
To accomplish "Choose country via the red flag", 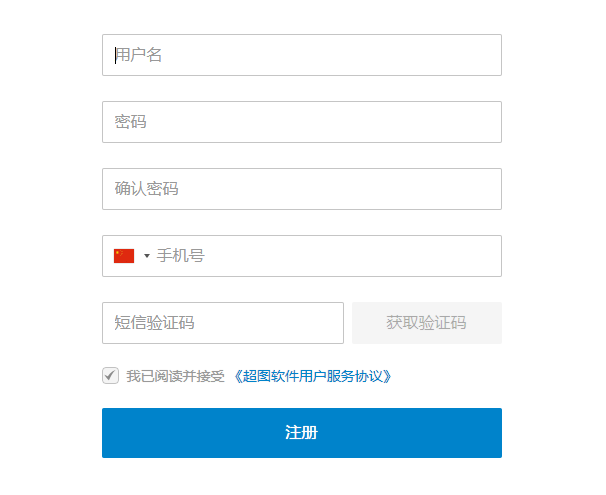I will pos(124,256).
